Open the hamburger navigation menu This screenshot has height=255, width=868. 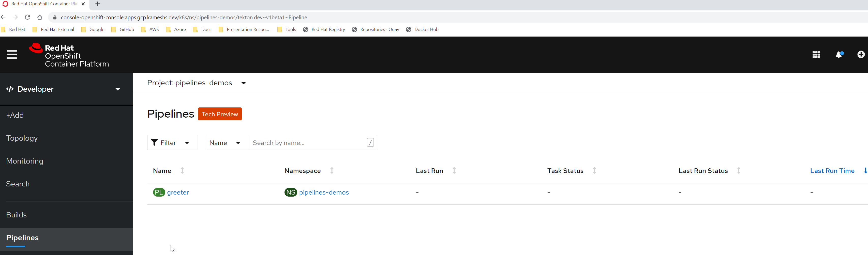click(12, 55)
